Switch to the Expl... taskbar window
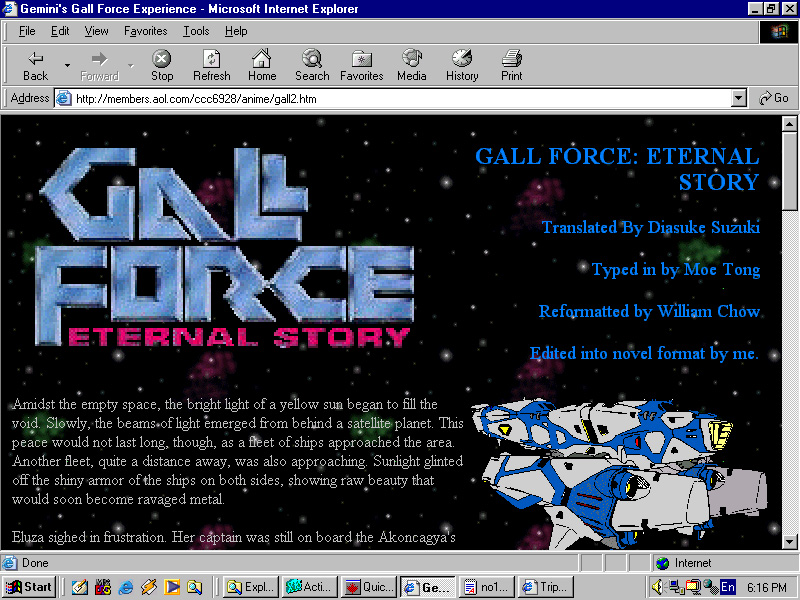 point(251,587)
